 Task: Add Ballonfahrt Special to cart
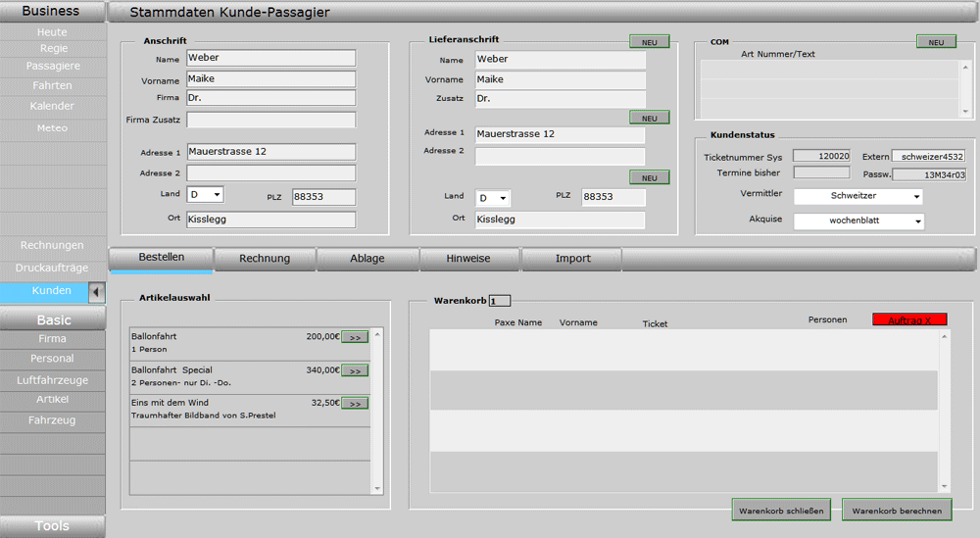tap(354, 370)
